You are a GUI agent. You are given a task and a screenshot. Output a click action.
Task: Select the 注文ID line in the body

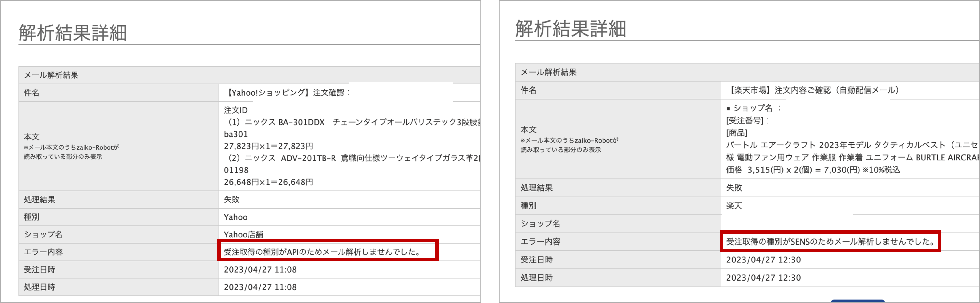[x=235, y=110]
